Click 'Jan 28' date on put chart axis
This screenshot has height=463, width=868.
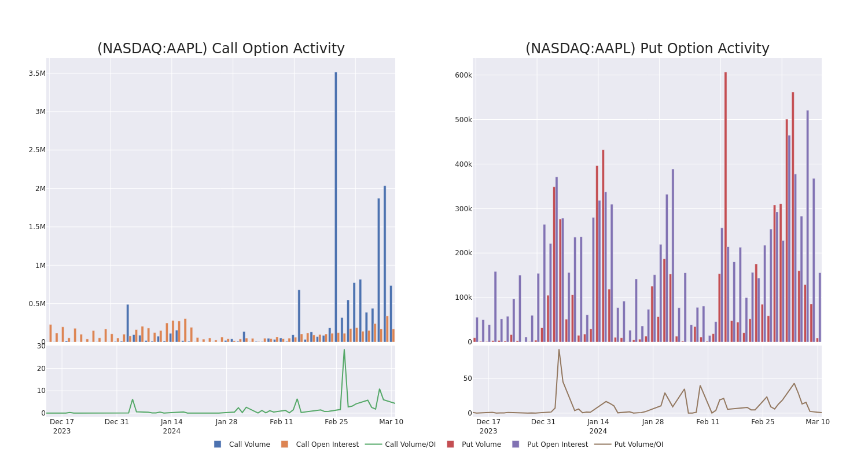653,422
